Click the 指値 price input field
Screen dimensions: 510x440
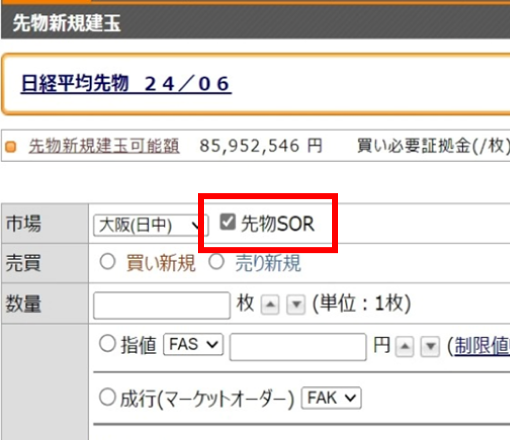[x=298, y=347]
